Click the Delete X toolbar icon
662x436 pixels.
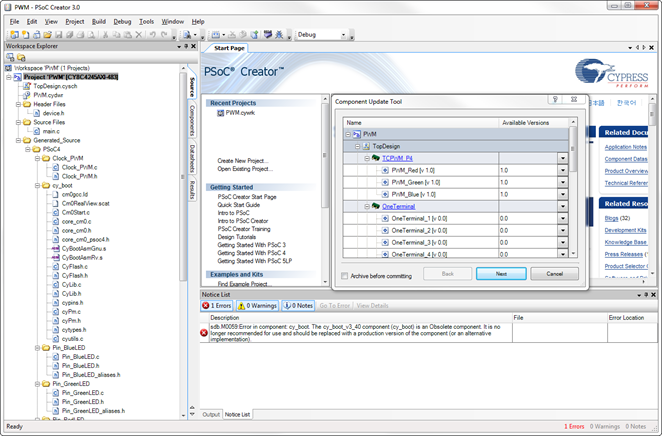tap(138, 35)
